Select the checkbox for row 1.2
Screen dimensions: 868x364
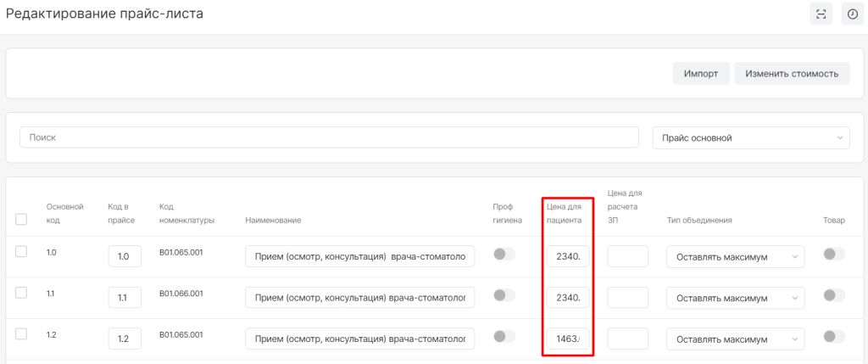(x=22, y=333)
